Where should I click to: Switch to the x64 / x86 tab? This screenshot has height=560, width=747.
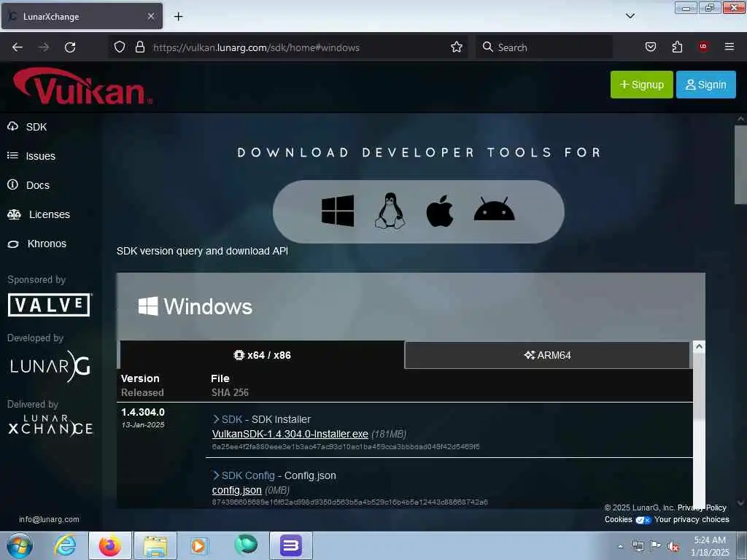(262, 355)
